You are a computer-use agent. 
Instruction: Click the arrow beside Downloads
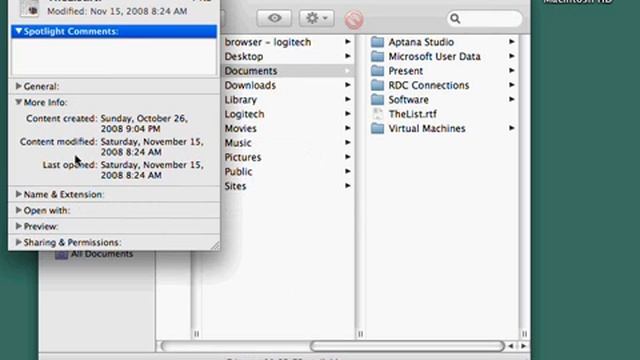(348, 85)
